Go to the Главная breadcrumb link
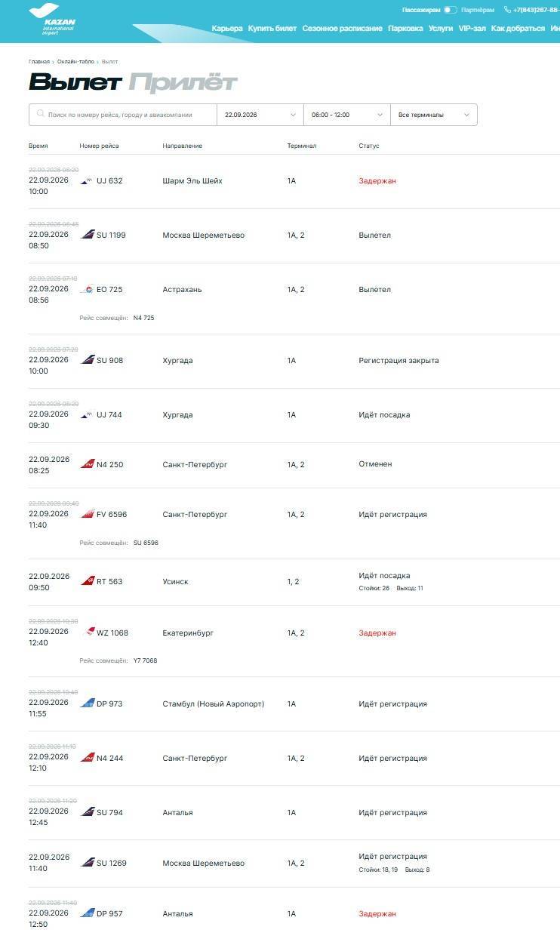Image resolution: width=560 pixels, height=939 pixels. [x=39, y=61]
